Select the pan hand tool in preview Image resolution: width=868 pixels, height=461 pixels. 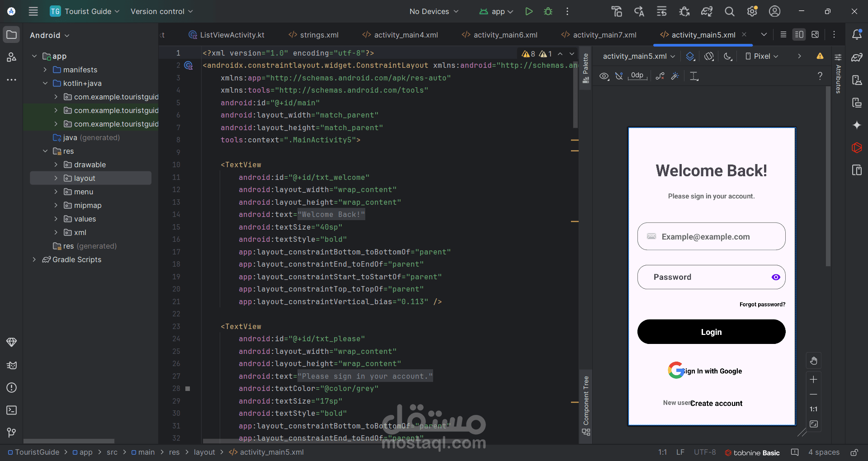tap(814, 361)
